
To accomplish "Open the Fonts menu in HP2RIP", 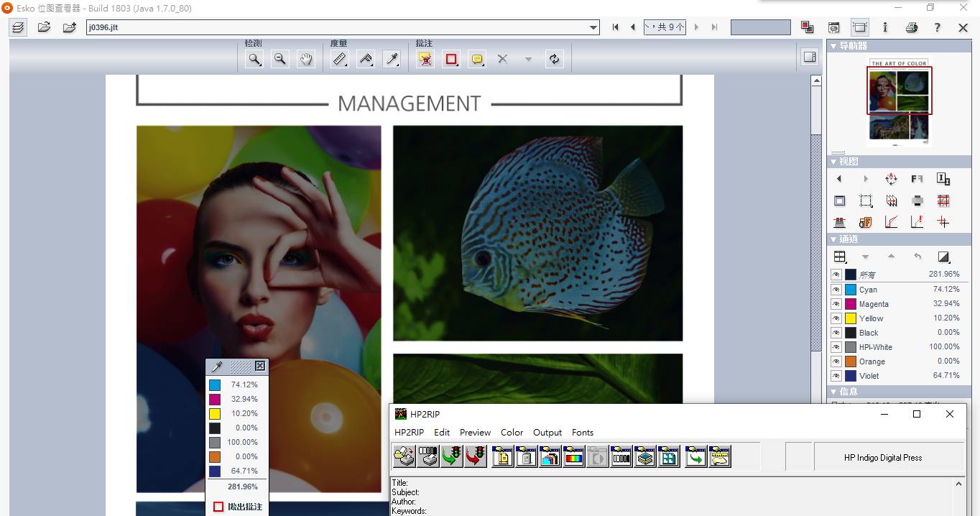I will (x=583, y=433).
